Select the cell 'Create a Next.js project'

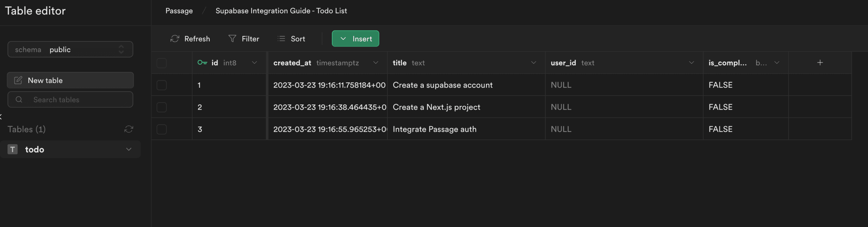point(466,107)
